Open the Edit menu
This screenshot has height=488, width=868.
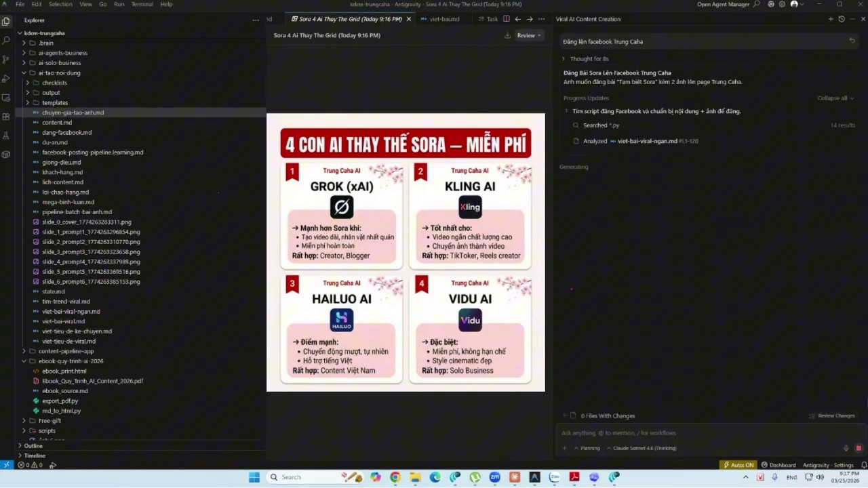[37, 4]
